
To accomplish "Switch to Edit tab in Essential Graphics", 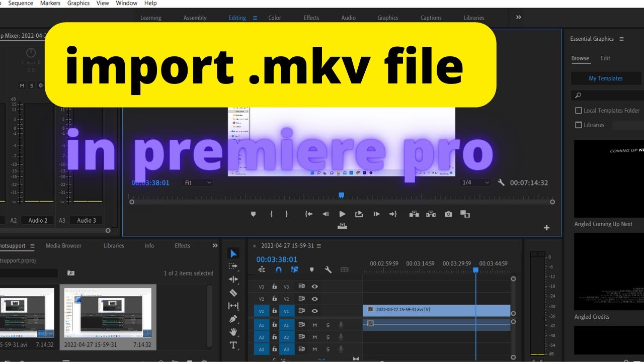I will [x=605, y=58].
